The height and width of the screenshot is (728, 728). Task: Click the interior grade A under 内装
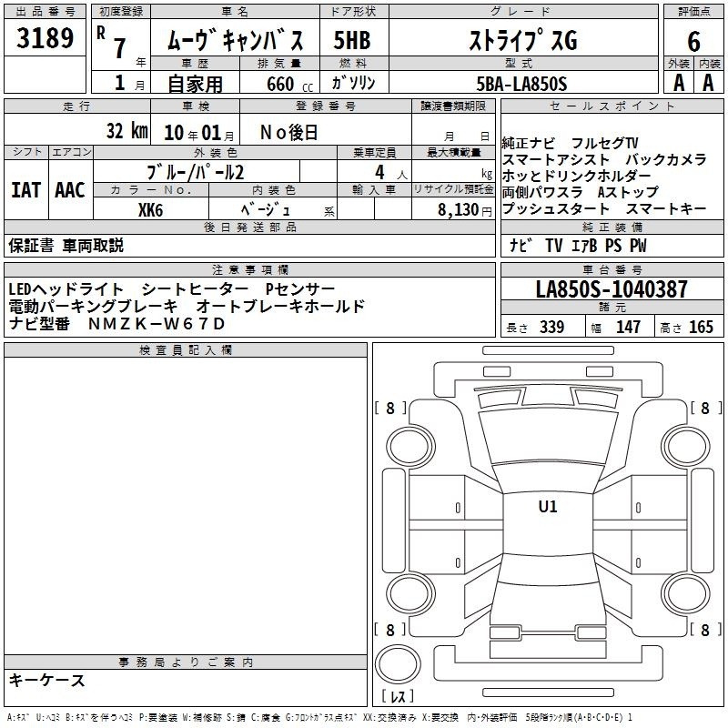point(709,83)
